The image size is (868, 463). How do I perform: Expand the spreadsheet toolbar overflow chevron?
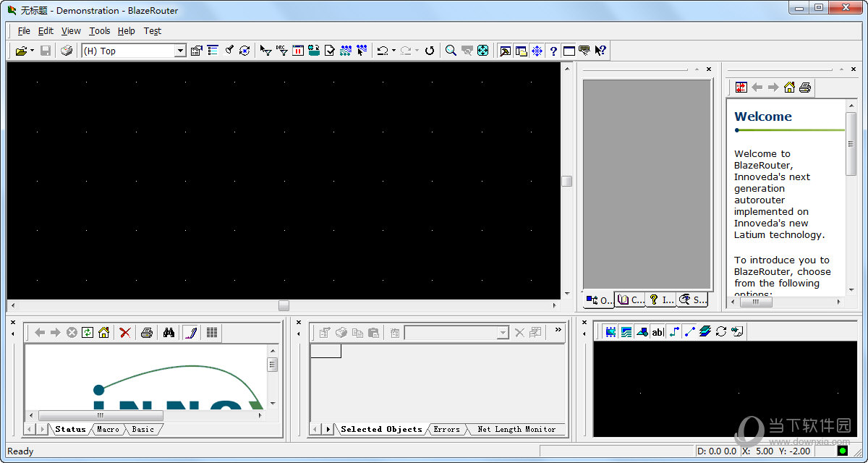558,330
